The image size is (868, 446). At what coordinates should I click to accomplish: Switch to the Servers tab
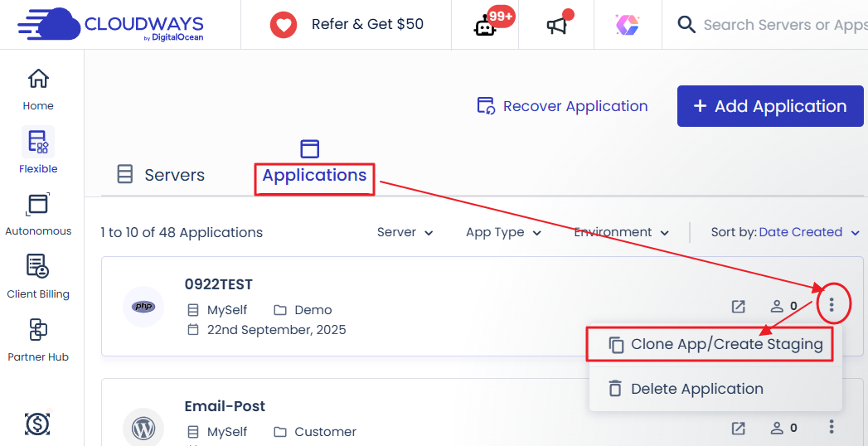tap(161, 175)
